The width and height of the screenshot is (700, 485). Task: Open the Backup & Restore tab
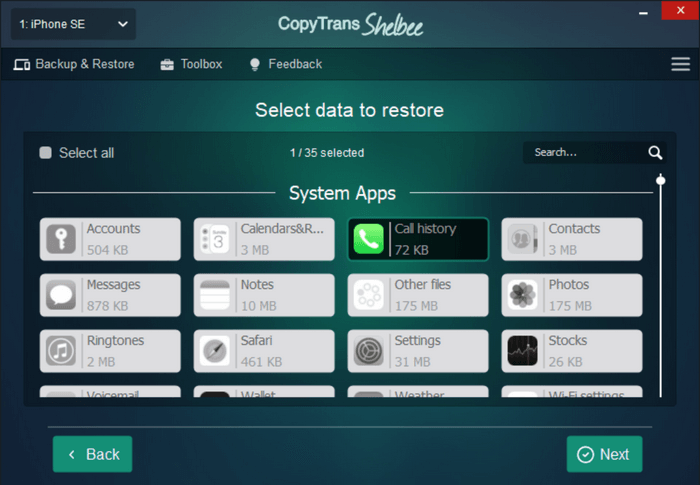(x=74, y=64)
